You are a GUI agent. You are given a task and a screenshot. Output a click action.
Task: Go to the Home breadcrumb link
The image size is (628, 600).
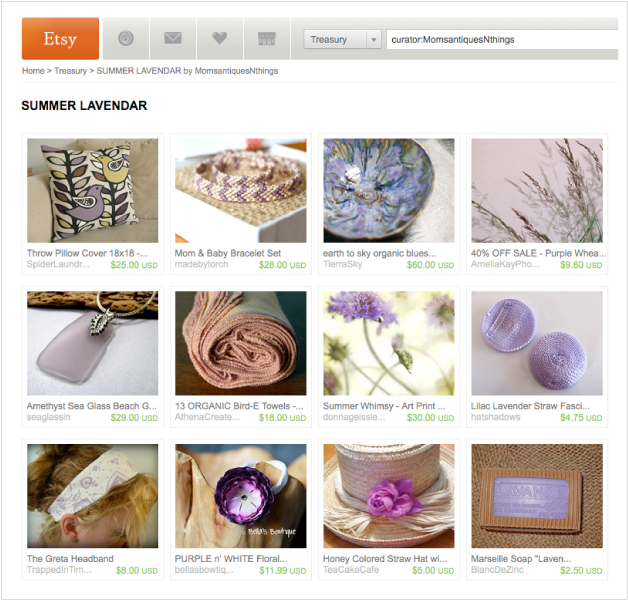coord(33,71)
